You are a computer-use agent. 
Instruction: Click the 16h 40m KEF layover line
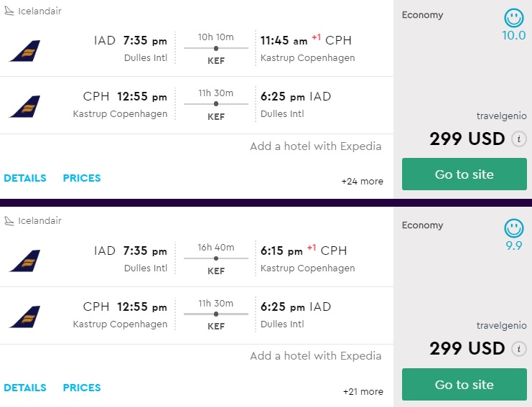(216, 258)
